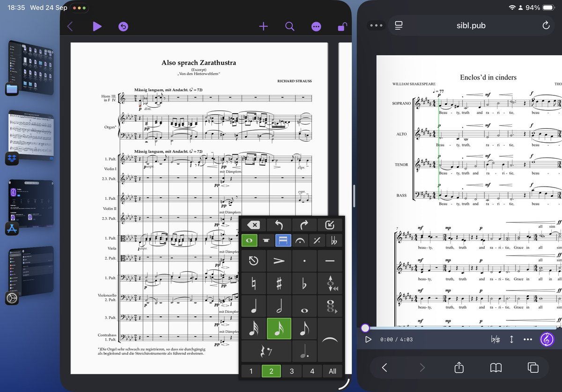Image resolution: width=562 pixels, height=392 pixels.
Task: Open the Safari window three-dots menu
Action: click(x=376, y=26)
